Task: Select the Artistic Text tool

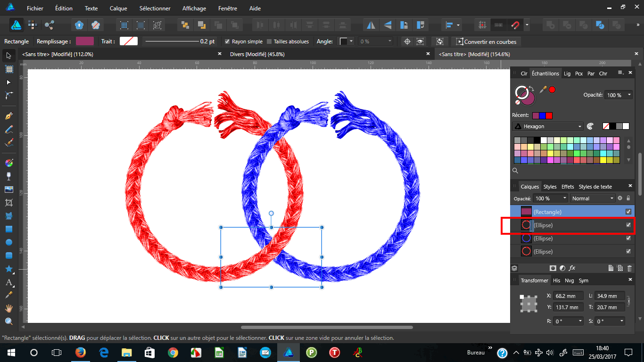Action: pos(8,282)
